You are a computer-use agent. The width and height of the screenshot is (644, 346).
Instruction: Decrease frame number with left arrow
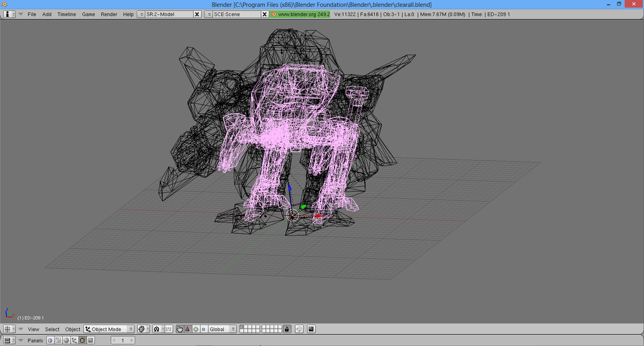114,340
